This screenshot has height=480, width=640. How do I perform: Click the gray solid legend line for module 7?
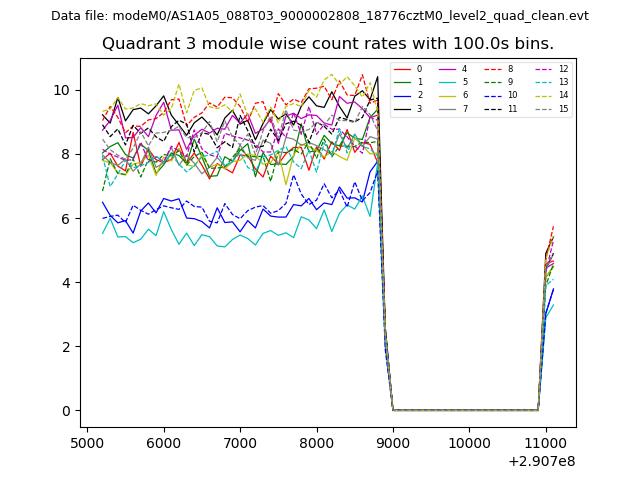point(449,108)
